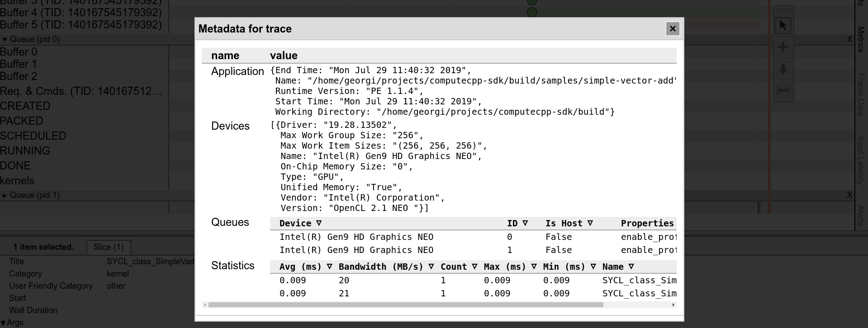This screenshot has height=328, width=868.
Task: Click the dialog's horizontal scrollbar thumb
Action: [405, 305]
